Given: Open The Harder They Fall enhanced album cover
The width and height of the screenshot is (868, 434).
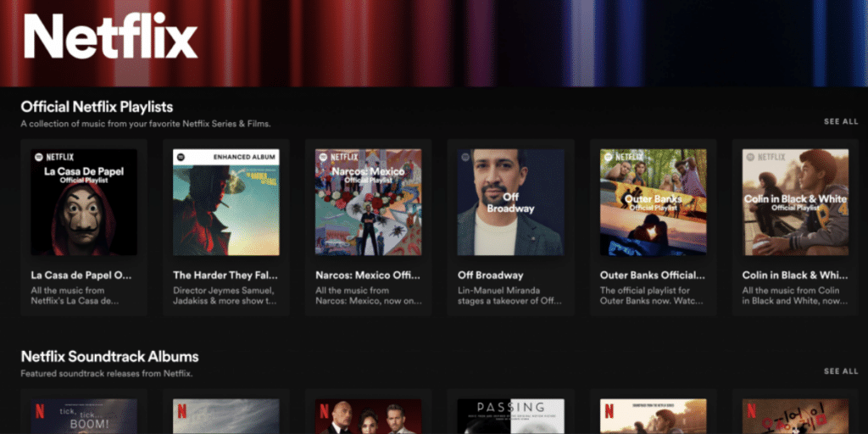Looking at the screenshot, I should tap(225, 202).
